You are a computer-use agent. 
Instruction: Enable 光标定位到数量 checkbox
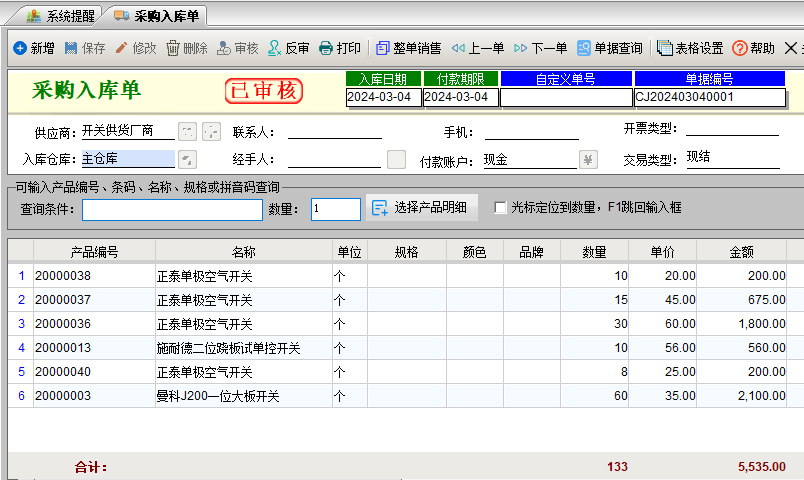[x=500, y=208]
